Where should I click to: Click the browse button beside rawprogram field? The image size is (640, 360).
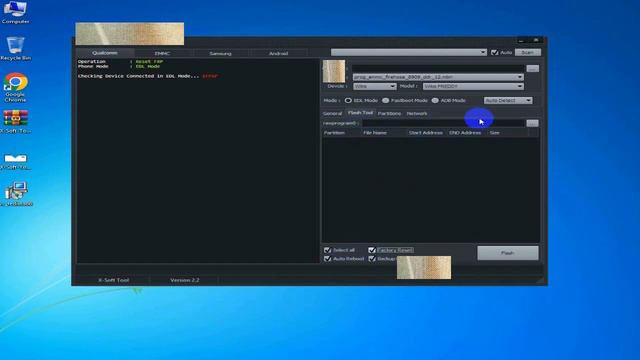[532, 123]
